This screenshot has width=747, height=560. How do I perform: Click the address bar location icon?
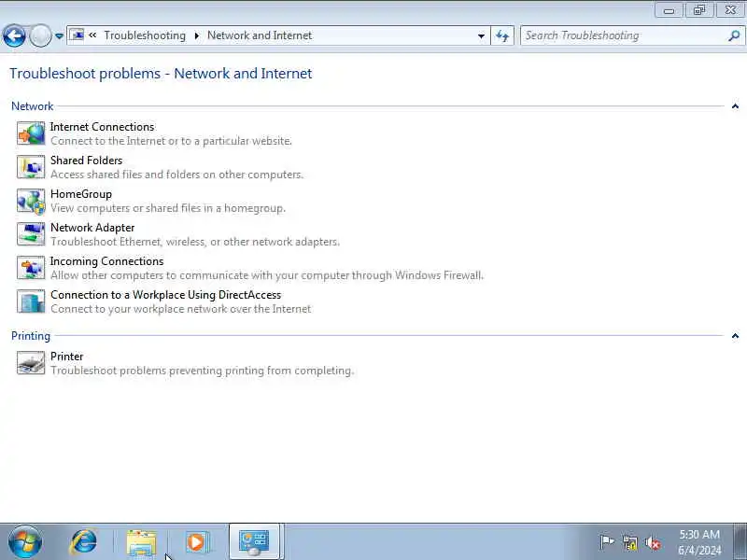[77, 35]
